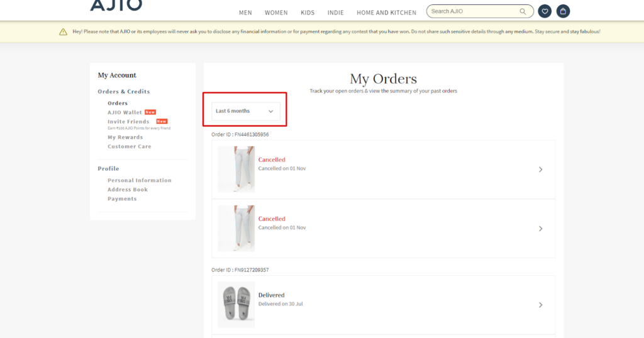Open the KIDS menu
The image size is (644, 338).
(x=308, y=13)
